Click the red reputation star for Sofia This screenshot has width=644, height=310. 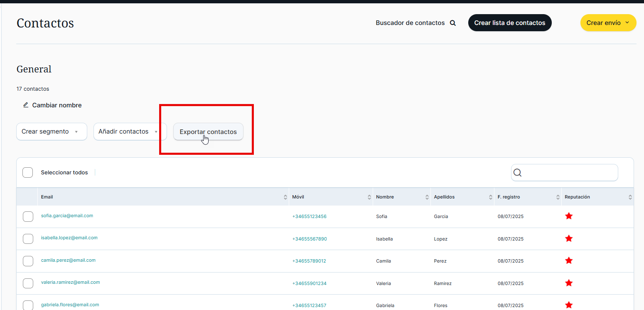click(x=569, y=216)
